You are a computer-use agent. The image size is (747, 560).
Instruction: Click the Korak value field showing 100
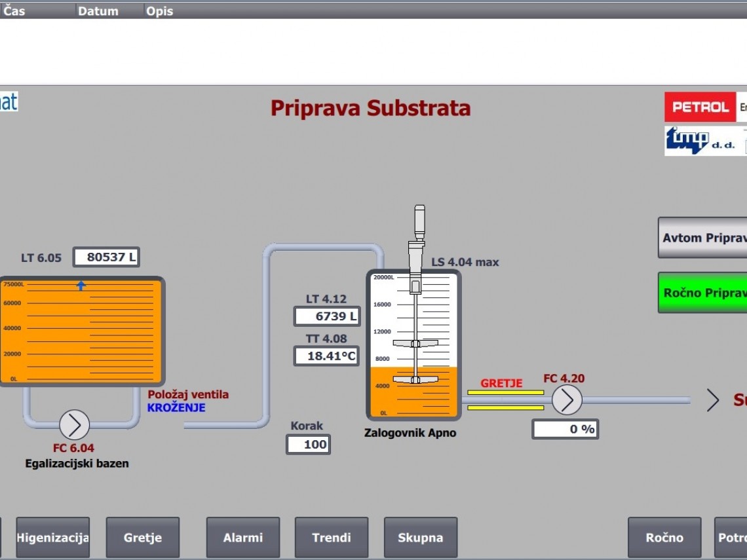click(309, 445)
